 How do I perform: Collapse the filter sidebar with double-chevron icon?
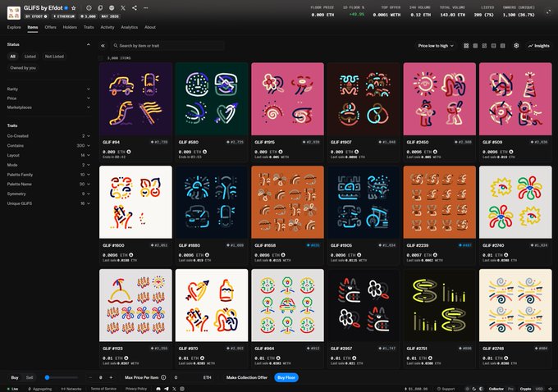pos(103,46)
